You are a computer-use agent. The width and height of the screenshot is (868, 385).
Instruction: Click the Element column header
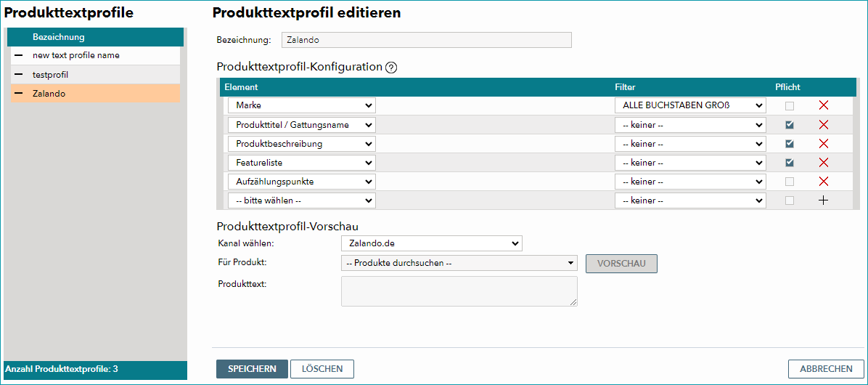tap(241, 87)
